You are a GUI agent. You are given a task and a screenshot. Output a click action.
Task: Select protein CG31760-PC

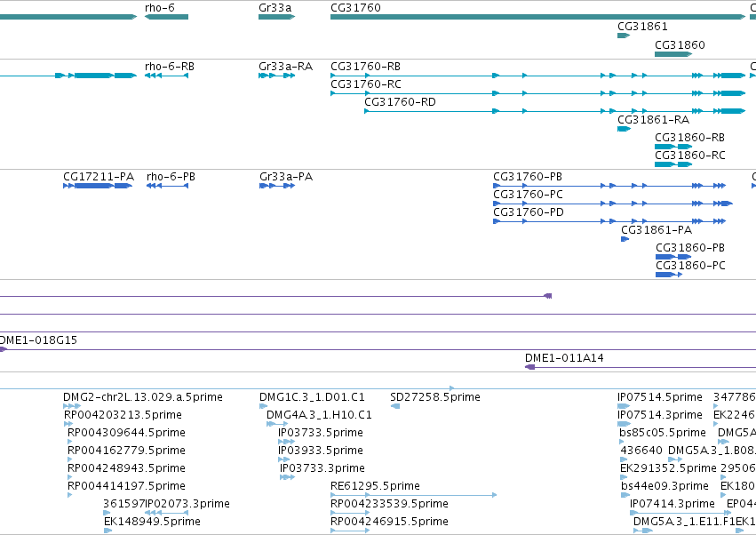pyautogui.click(x=613, y=204)
